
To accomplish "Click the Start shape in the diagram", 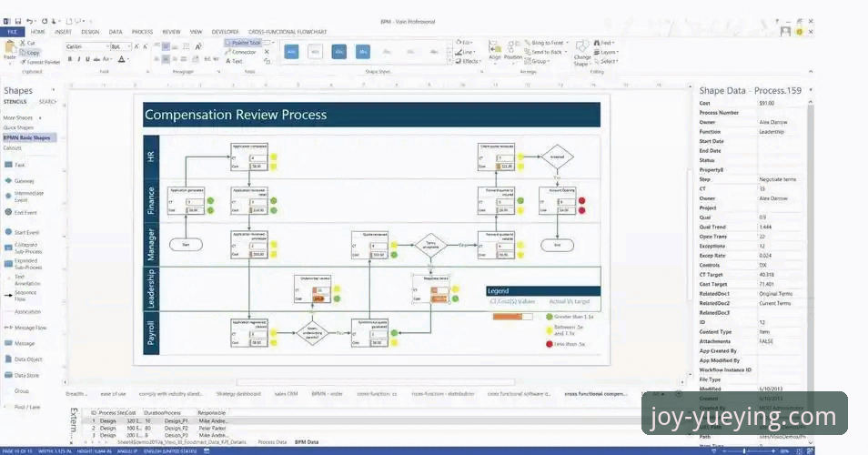I will pyautogui.click(x=186, y=244).
